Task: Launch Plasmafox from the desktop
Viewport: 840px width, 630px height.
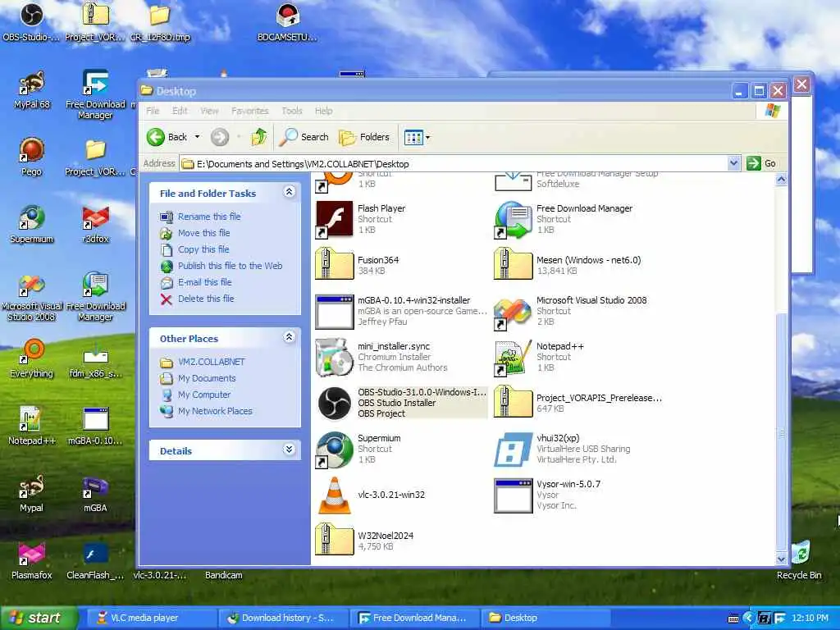Action: [32, 560]
